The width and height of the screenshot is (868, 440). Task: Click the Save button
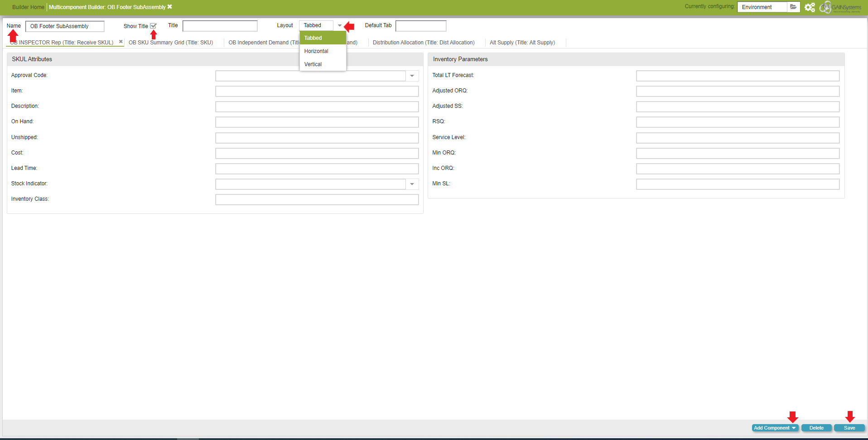point(849,428)
